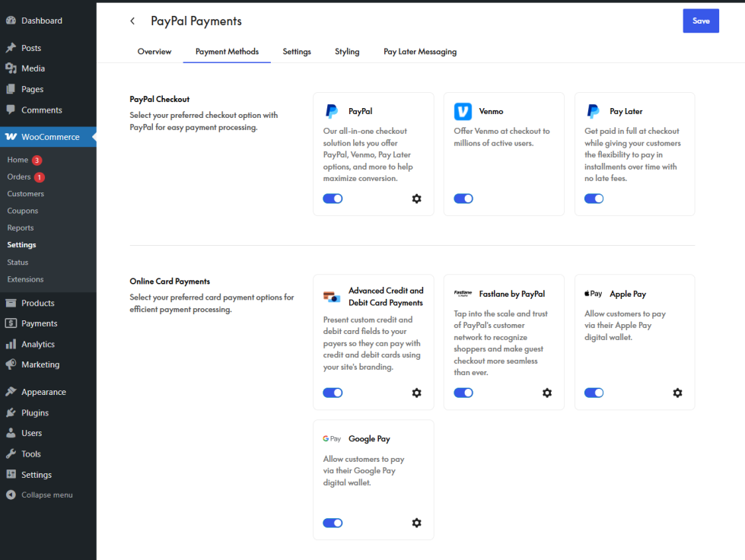Select the Payment Methods tab
This screenshot has height=560, width=745.
227,51
